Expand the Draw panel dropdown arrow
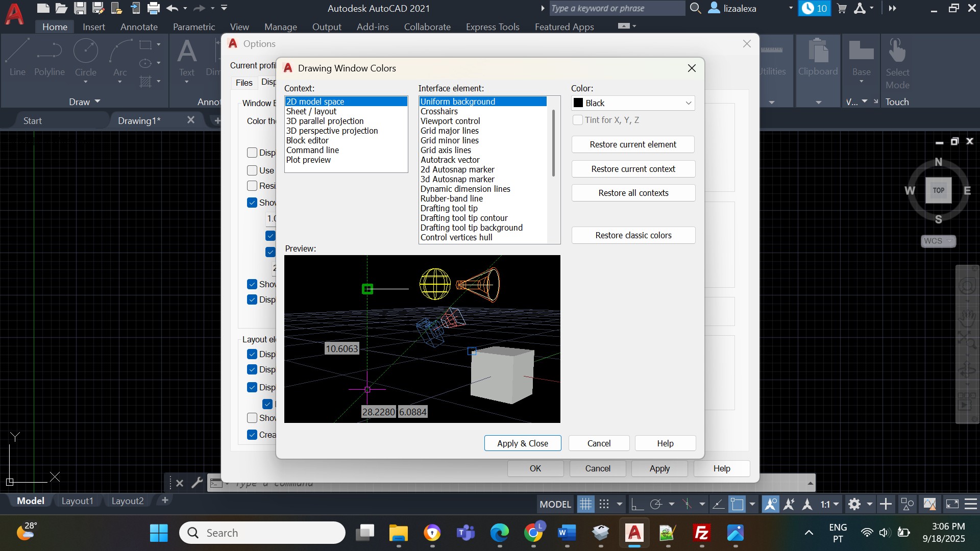Image resolution: width=980 pixels, height=551 pixels. [97, 102]
